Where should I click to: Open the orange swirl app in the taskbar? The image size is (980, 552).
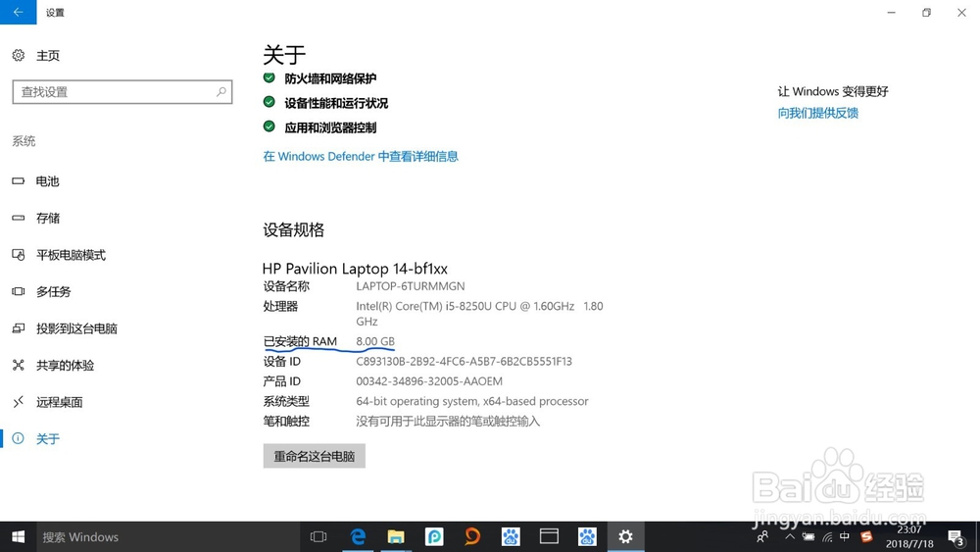[472, 537]
